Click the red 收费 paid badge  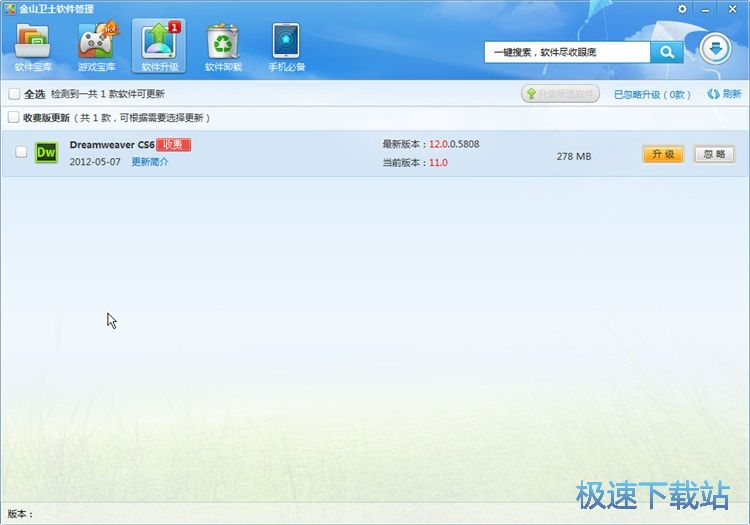click(x=173, y=144)
